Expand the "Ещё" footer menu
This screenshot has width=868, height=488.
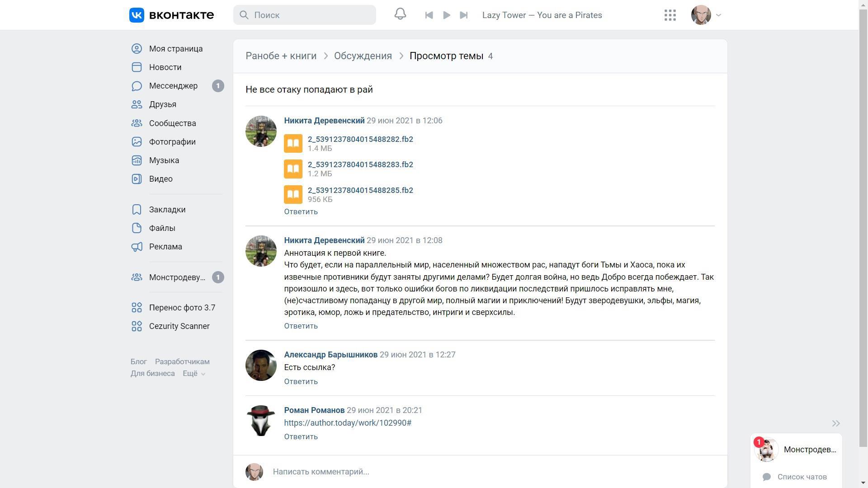click(x=194, y=374)
